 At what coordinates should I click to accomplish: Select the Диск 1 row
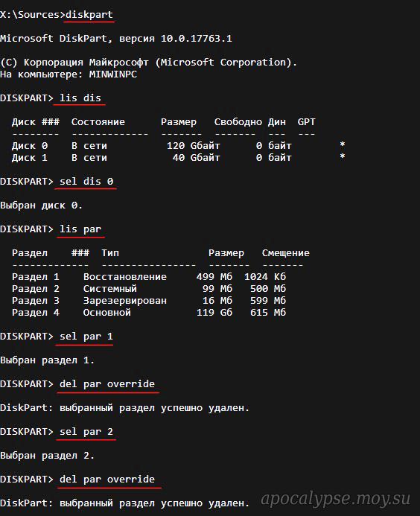pyautogui.click(x=178, y=157)
